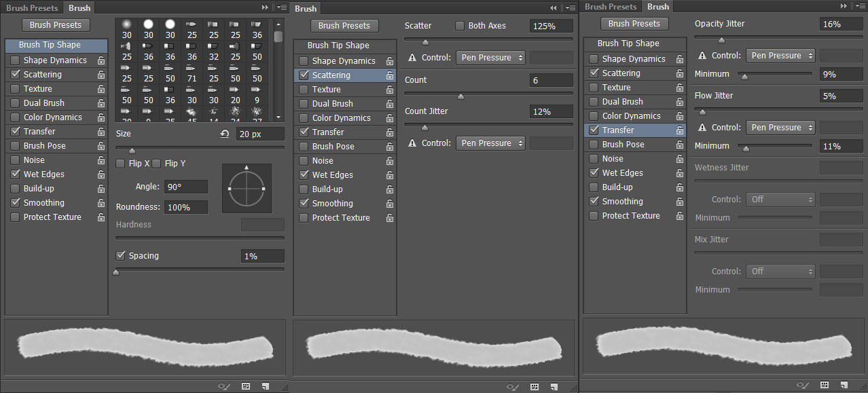The width and height of the screenshot is (868, 393).
Task: Click the Transfer lock icon in the Scattering panel
Action: 390,132
